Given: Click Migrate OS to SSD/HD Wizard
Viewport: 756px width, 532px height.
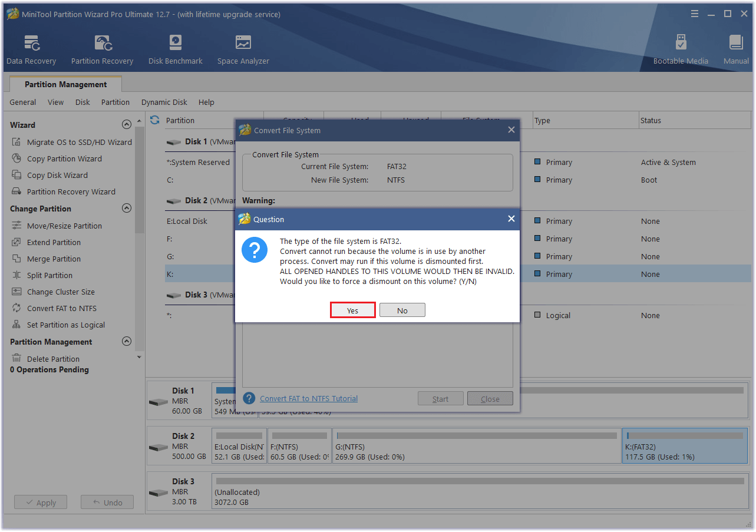Looking at the screenshot, I should [x=79, y=142].
